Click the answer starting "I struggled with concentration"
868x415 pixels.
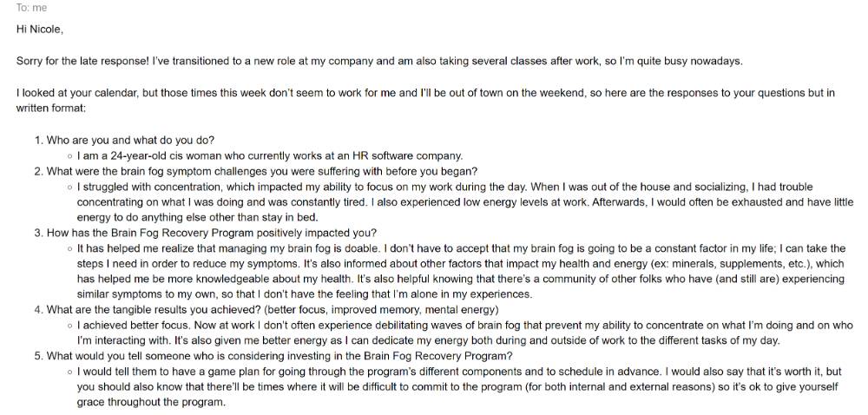(465, 202)
